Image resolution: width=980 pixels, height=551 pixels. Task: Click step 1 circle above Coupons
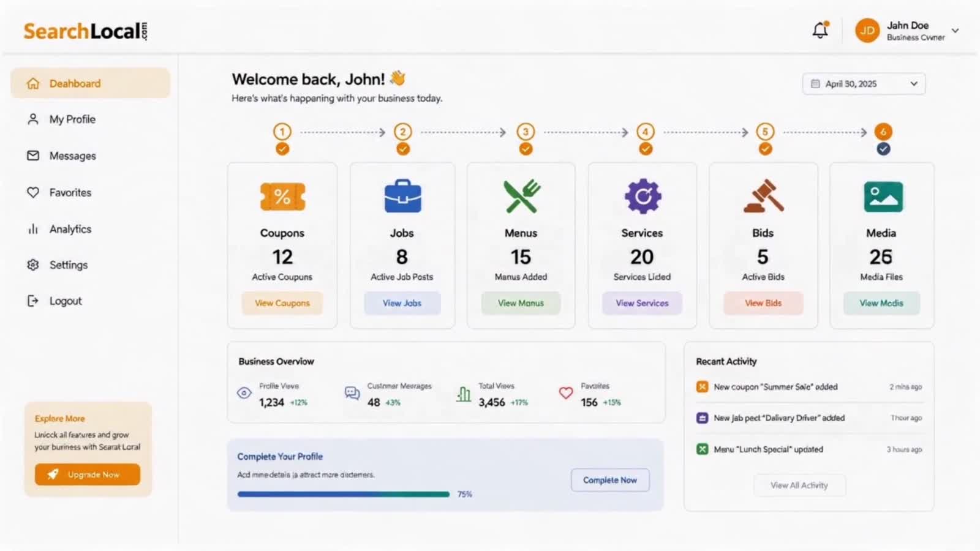282,132
